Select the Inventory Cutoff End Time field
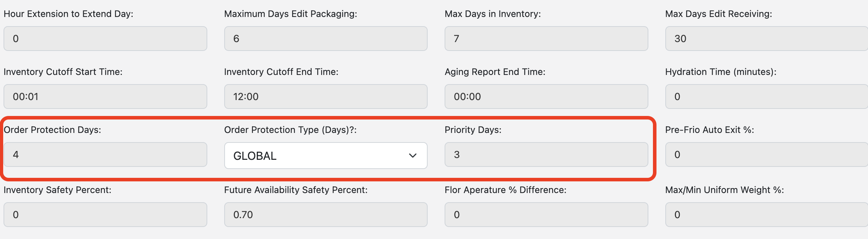This screenshot has height=239, width=868. 325,97
